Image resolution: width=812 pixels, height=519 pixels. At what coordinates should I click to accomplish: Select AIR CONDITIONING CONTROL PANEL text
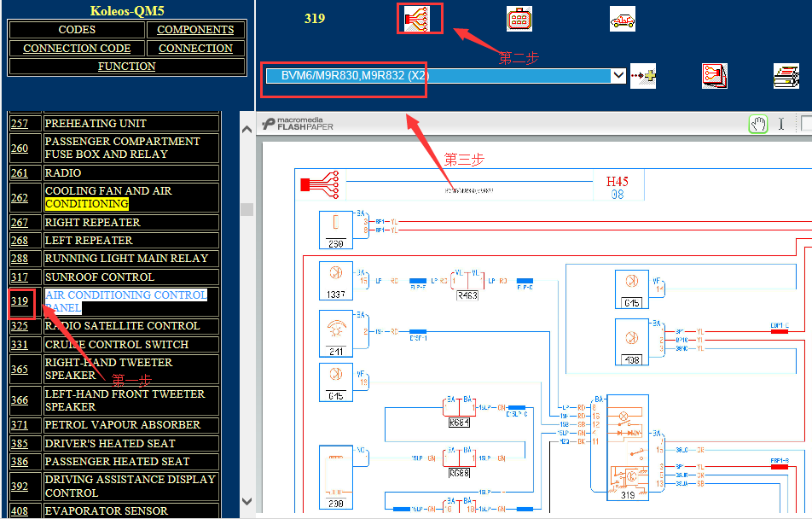point(126,301)
